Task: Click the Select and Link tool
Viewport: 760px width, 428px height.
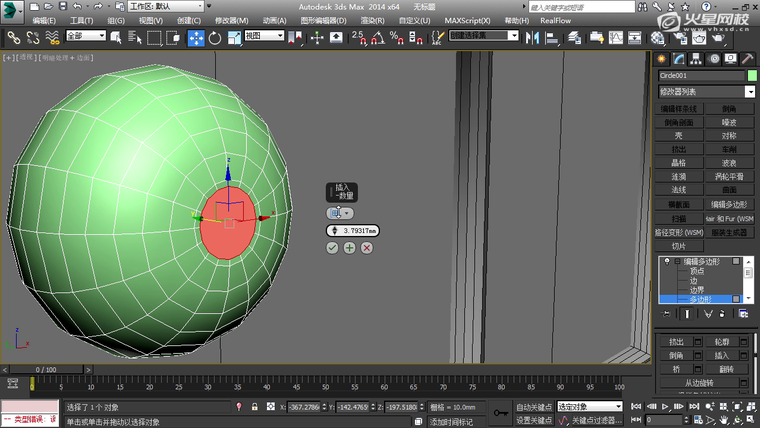Action: [x=14, y=38]
